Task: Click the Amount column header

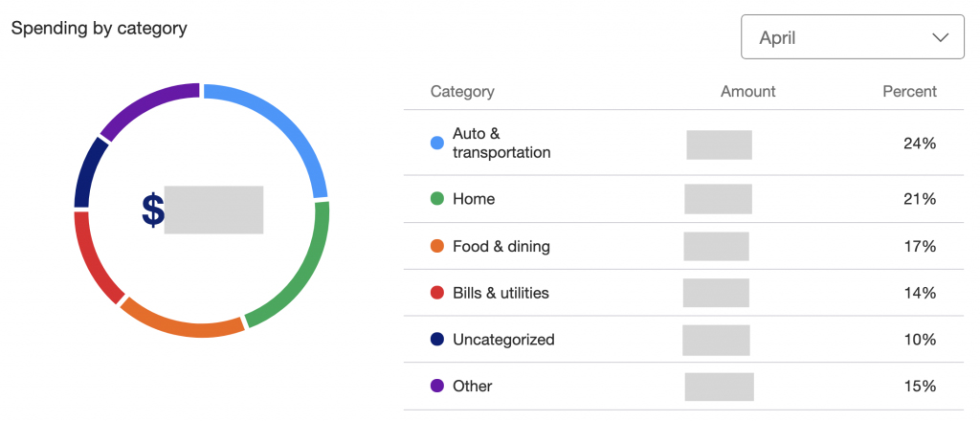Action: pos(747,91)
